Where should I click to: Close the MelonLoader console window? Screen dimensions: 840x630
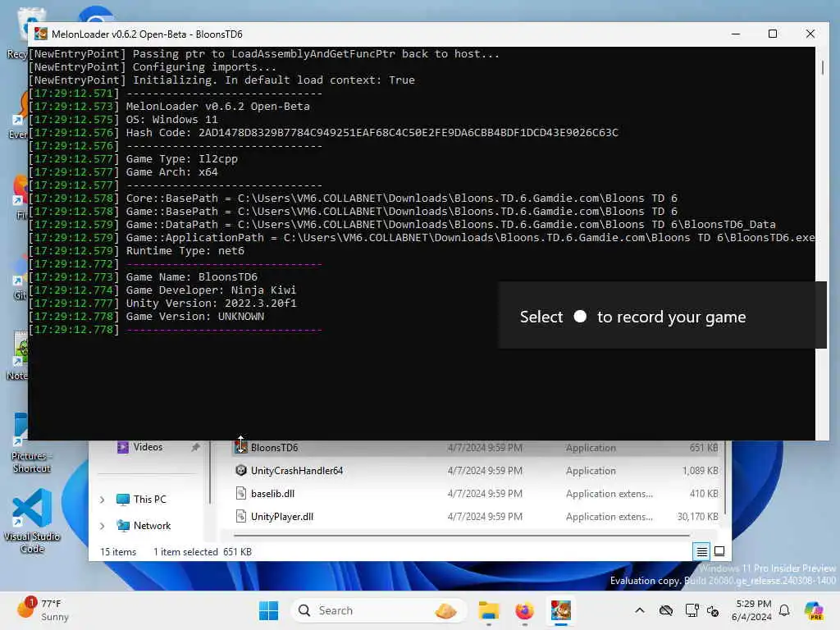click(x=810, y=34)
